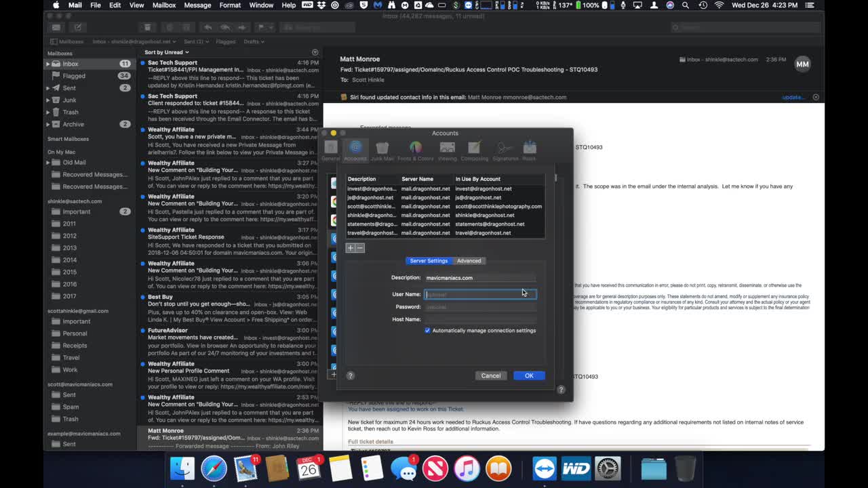The width and height of the screenshot is (868, 488).
Task: Open the Best Buy message in list
Action: tap(229, 309)
